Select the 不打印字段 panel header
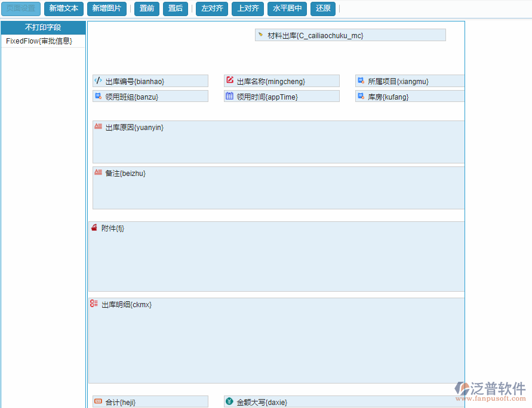Image resolution: width=532 pixels, height=408 pixels. click(x=43, y=27)
